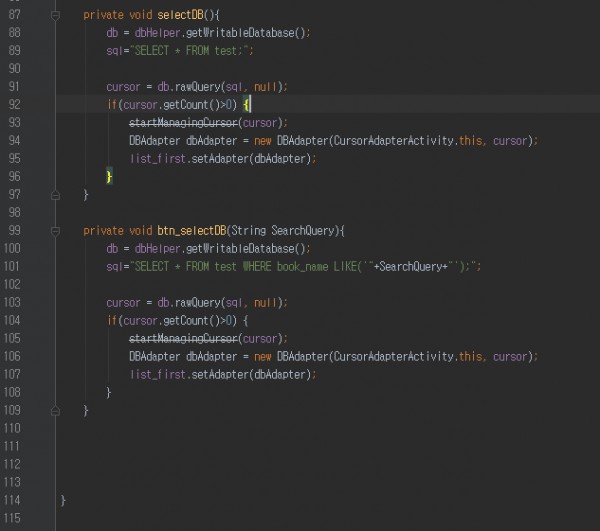Click +SearchQuery+ concatenation on line 101
The height and width of the screenshot is (531, 600).
(x=411, y=267)
